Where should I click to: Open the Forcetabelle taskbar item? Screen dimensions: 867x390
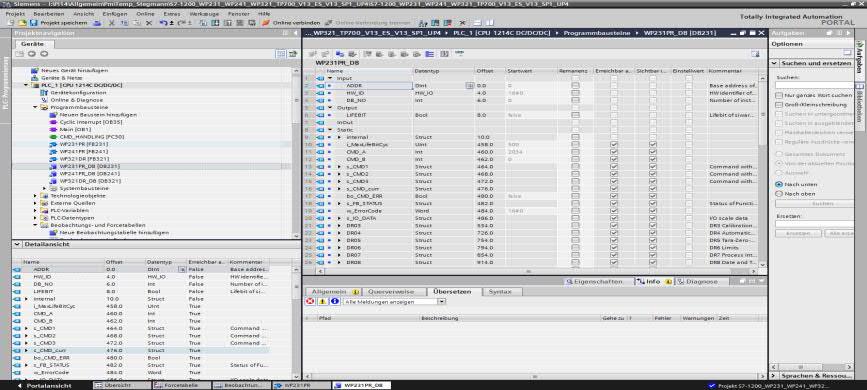(180, 385)
